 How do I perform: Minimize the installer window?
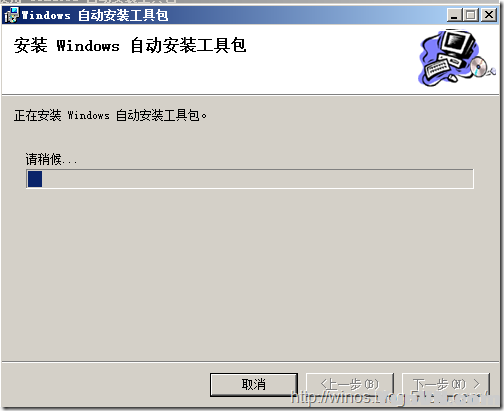[x=454, y=15]
